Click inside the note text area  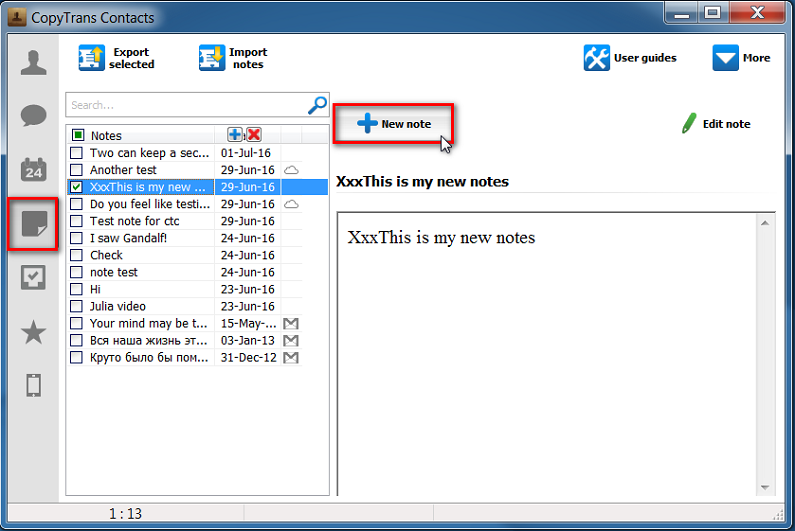(x=548, y=355)
